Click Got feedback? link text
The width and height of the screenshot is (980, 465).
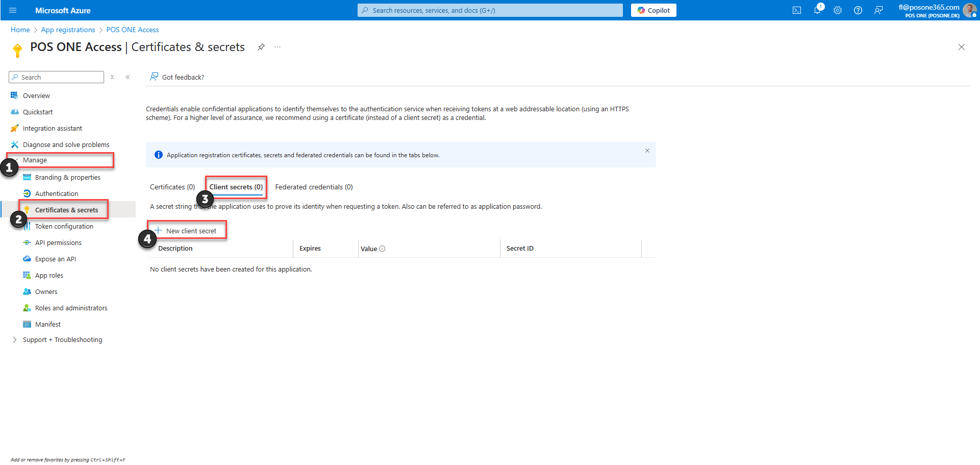(183, 77)
